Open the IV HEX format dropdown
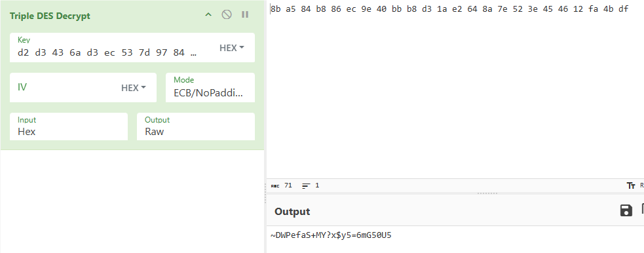The image size is (644, 253). click(x=134, y=88)
